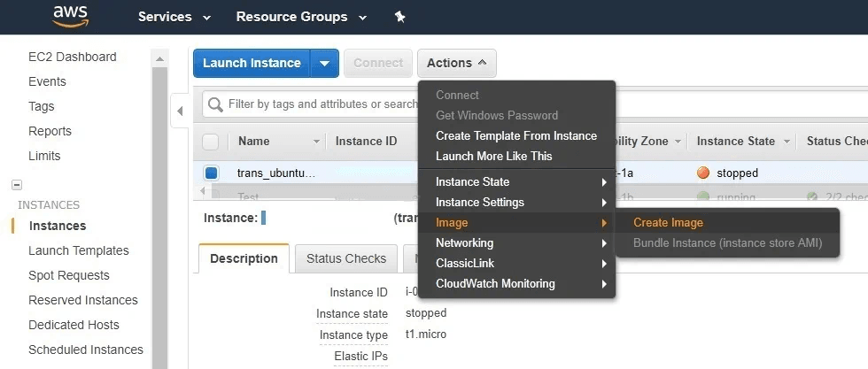
Task: Switch to the Status Checks tab
Action: pyautogui.click(x=345, y=258)
